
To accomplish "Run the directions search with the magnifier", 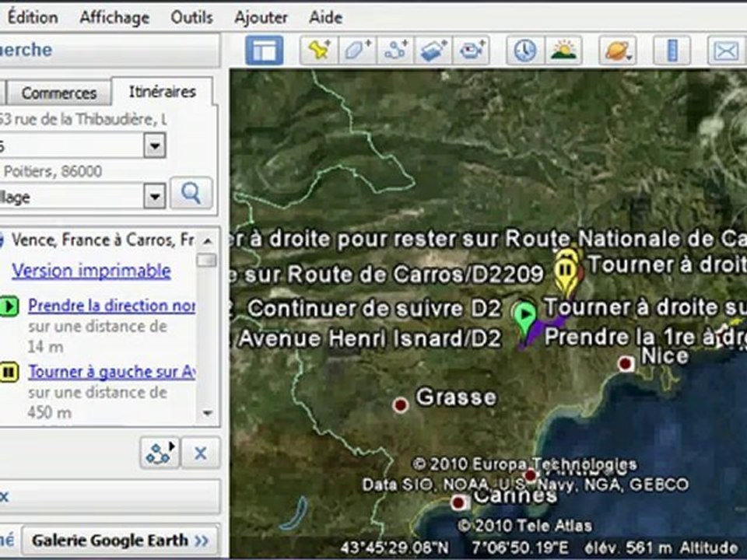I will [191, 194].
